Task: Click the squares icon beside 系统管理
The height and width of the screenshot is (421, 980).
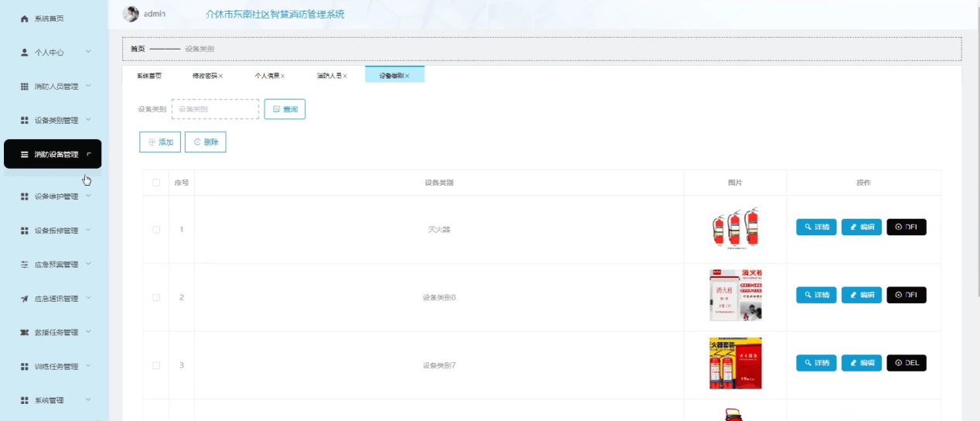Action: tap(24, 401)
